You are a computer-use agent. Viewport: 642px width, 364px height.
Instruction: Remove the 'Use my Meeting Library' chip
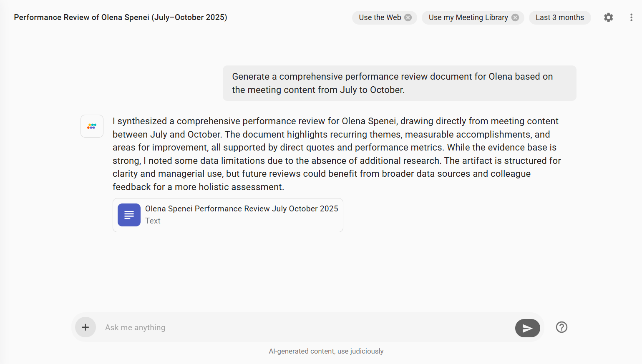click(515, 18)
